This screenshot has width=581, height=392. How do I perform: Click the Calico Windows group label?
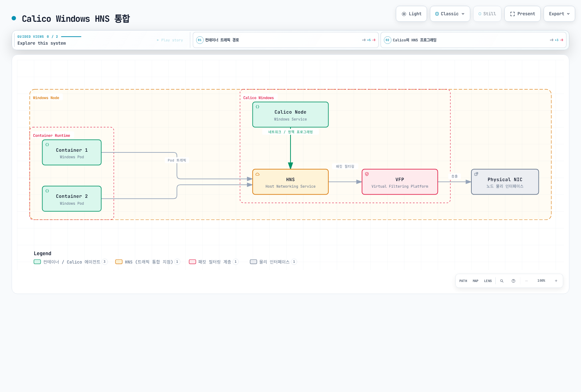[x=259, y=98]
